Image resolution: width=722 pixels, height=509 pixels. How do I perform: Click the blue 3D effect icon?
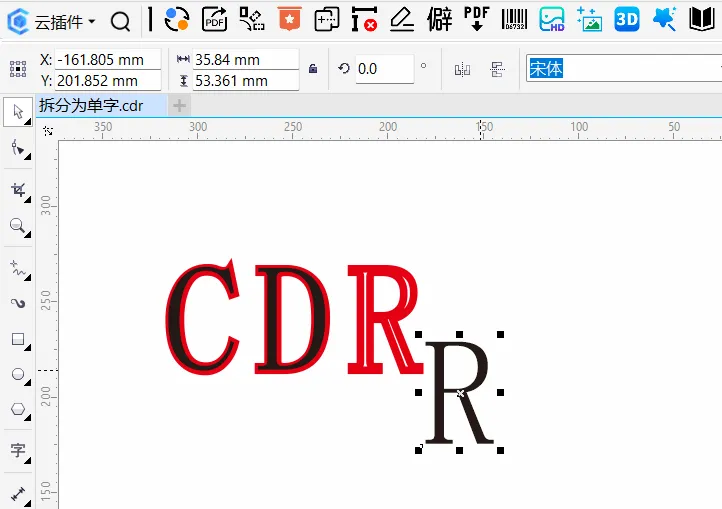pyautogui.click(x=627, y=19)
